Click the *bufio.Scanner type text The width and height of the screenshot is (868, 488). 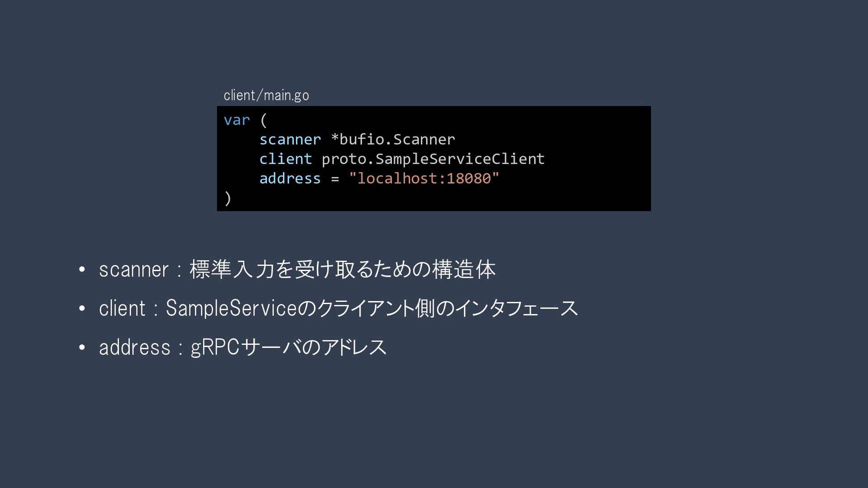click(393, 139)
